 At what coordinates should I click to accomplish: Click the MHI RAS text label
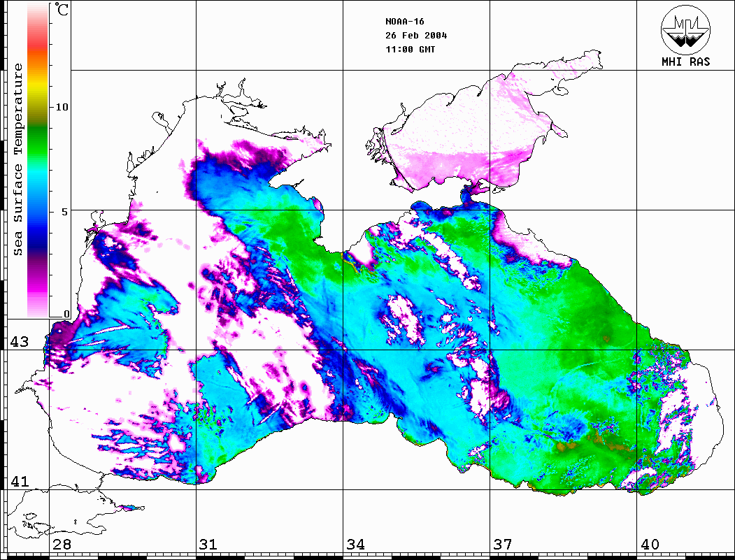point(685,62)
